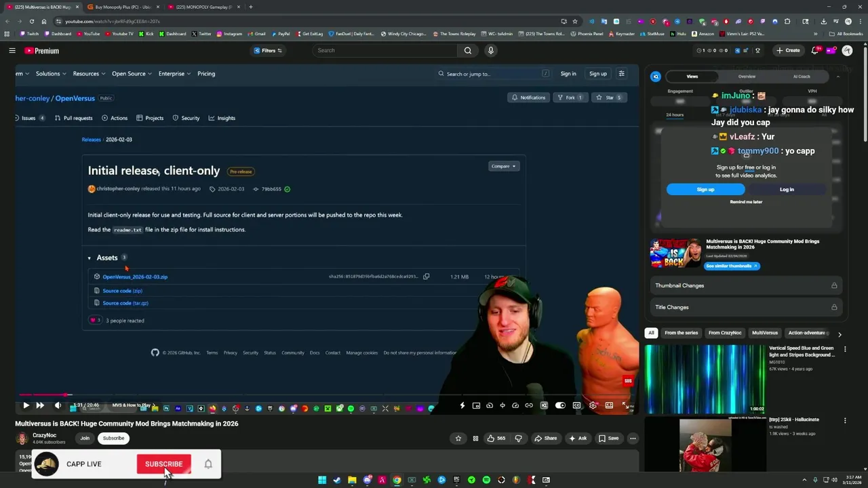The image size is (868, 488).
Task: Open the YouTube guide hamburger menu
Action: pyautogui.click(x=12, y=51)
